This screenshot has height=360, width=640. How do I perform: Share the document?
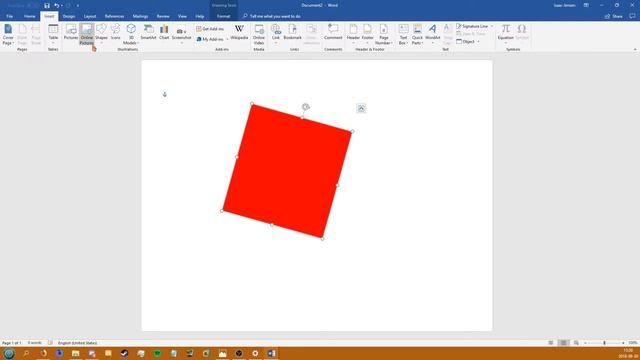[x=613, y=16]
